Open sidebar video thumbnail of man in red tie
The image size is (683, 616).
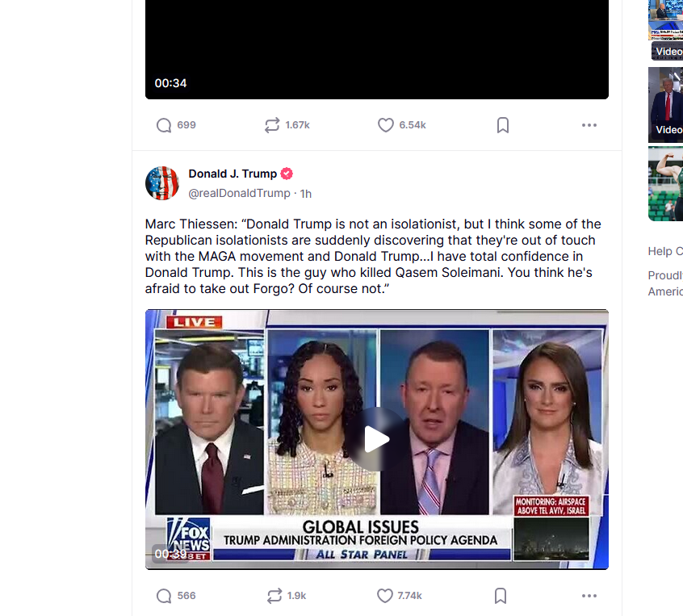point(665,105)
